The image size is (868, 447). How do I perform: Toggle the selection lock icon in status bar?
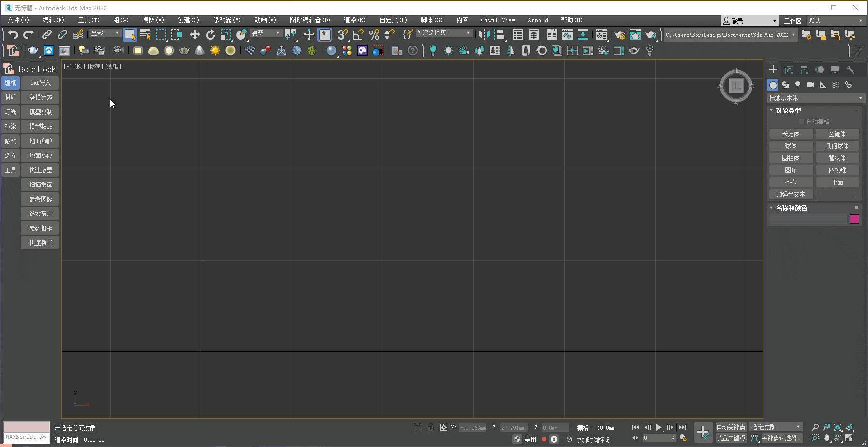pos(430,427)
